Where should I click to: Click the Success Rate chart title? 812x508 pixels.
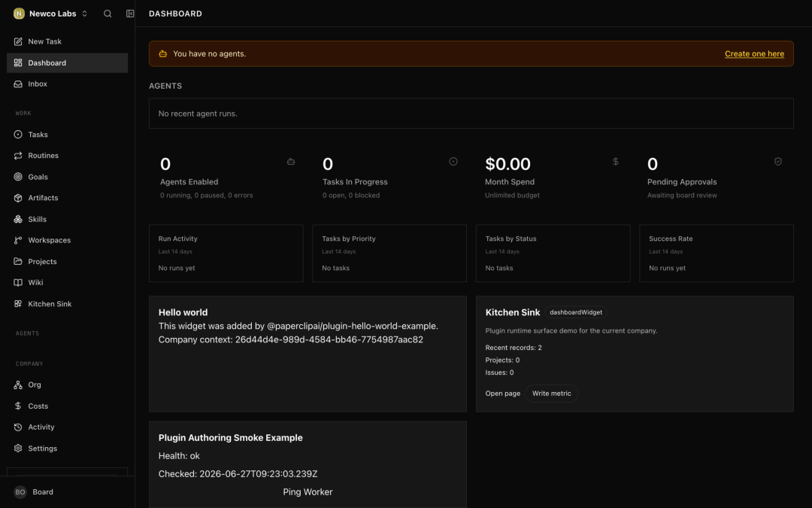[x=671, y=239]
